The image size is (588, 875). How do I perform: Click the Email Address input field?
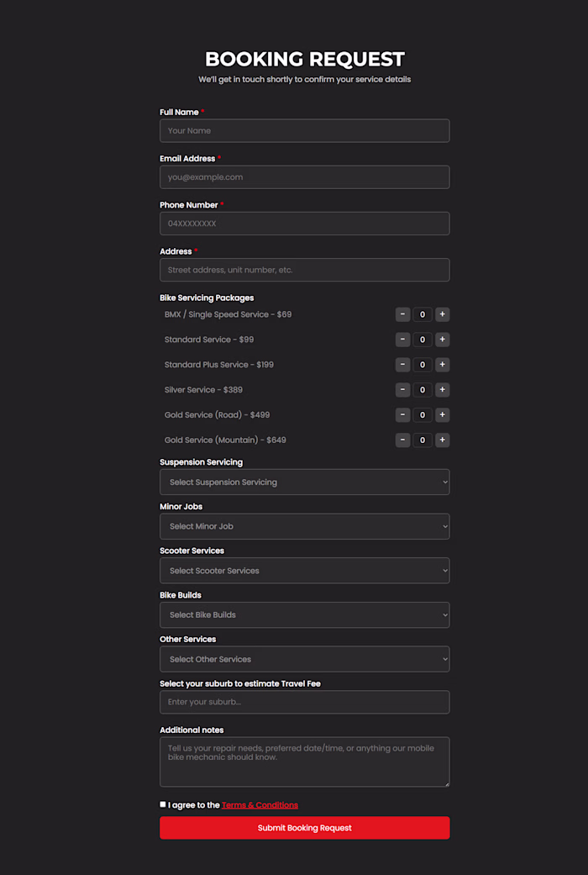coord(304,177)
